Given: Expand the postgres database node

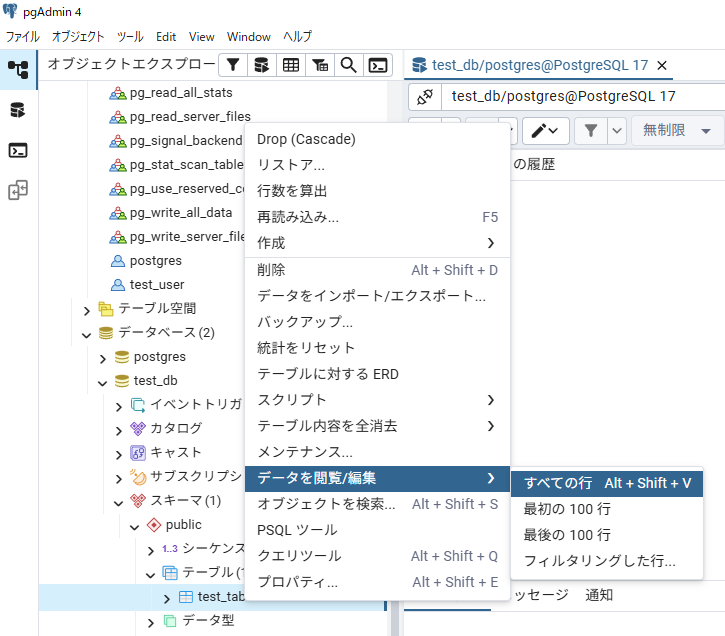Looking at the screenshot, I should coord(103,359).
